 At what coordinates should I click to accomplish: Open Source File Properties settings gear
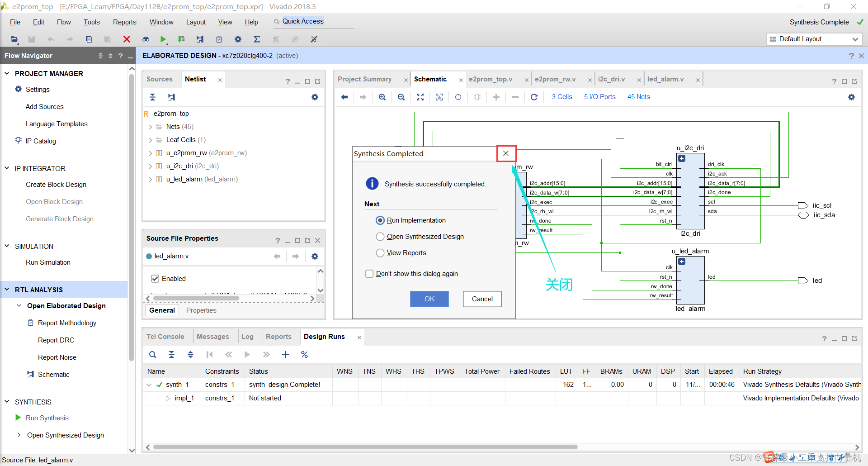click(315, 256)
